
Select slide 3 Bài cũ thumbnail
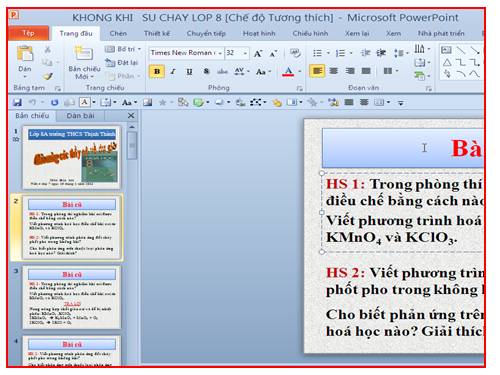pos(71,297)
